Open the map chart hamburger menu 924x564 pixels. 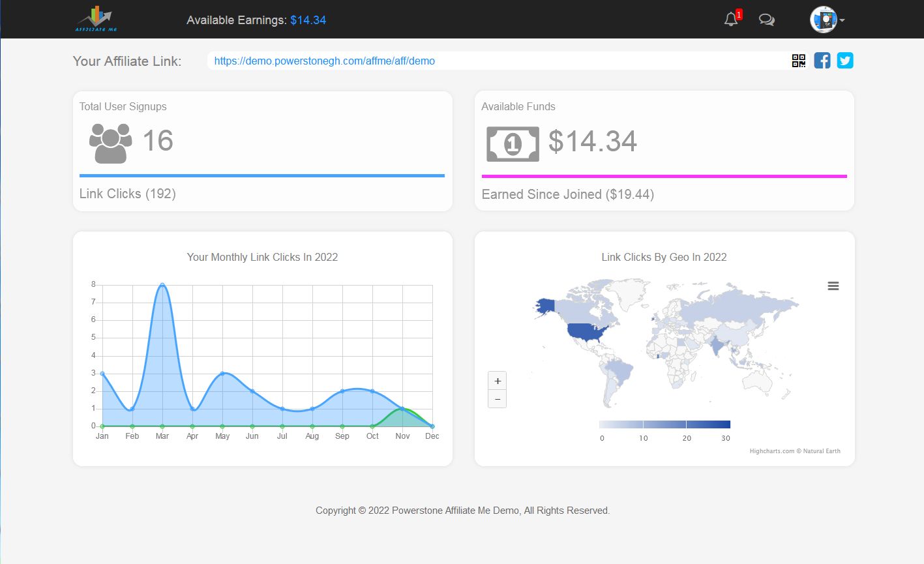833,286
